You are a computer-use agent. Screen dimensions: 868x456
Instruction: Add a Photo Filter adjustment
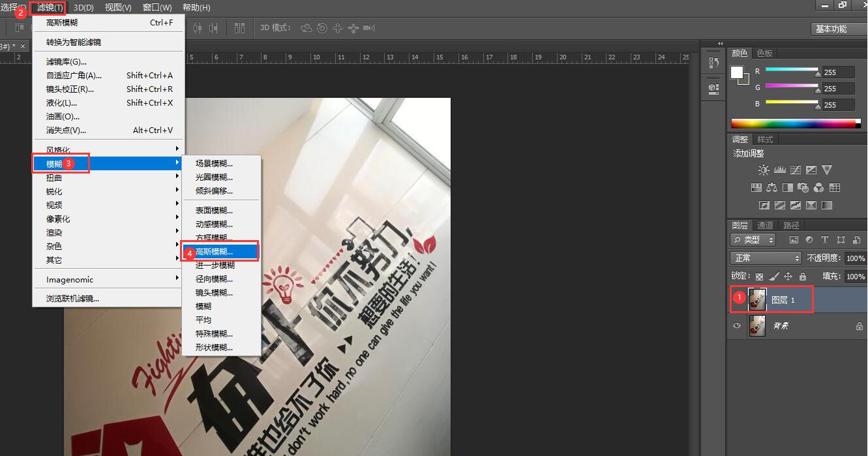coord(805,188)
